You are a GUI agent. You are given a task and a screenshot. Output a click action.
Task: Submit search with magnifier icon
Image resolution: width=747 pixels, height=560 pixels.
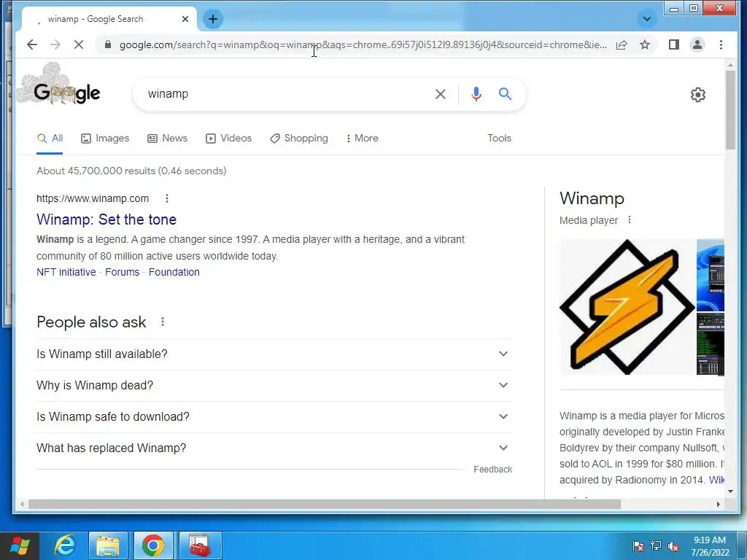[505, 94]
